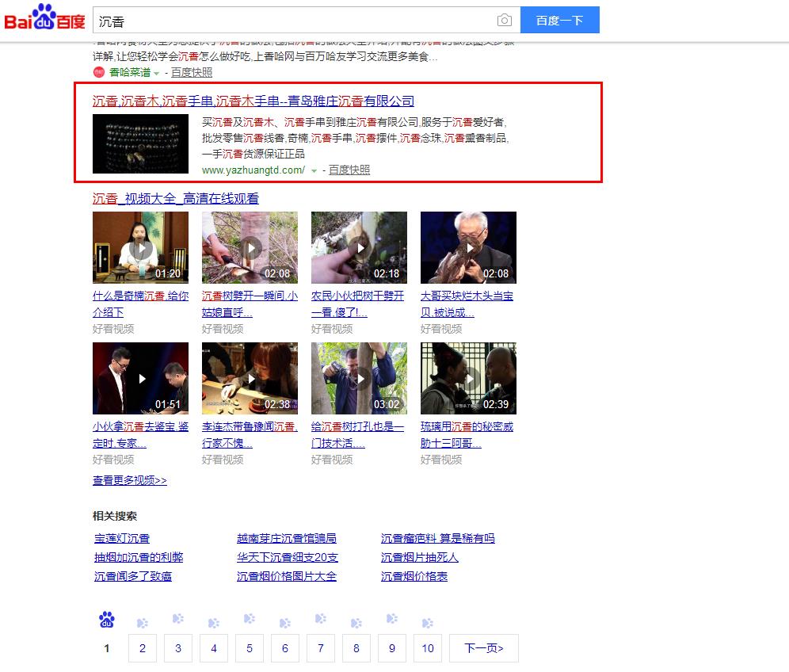Go to results page 8
789x672 pixels.
click(356, 648)
